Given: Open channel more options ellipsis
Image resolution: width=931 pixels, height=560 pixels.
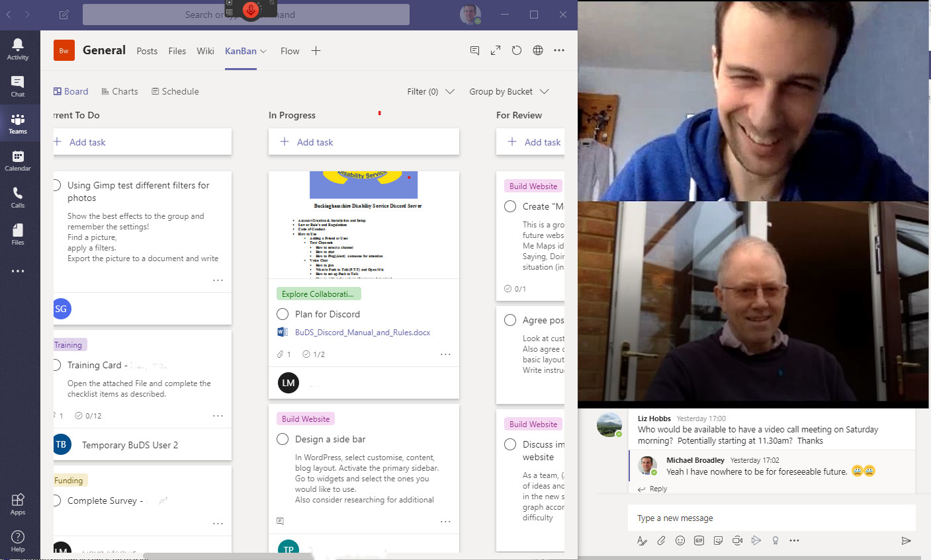Looking at the screenshot, I should coord(559,50).
